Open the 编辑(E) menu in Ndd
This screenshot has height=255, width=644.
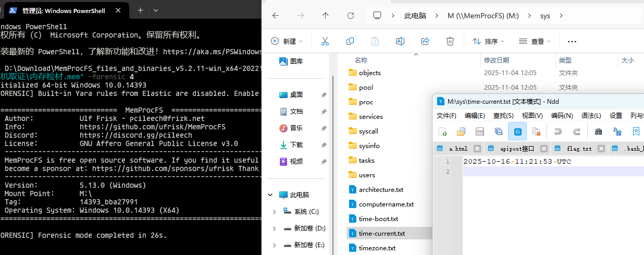(x=475, y=116)
